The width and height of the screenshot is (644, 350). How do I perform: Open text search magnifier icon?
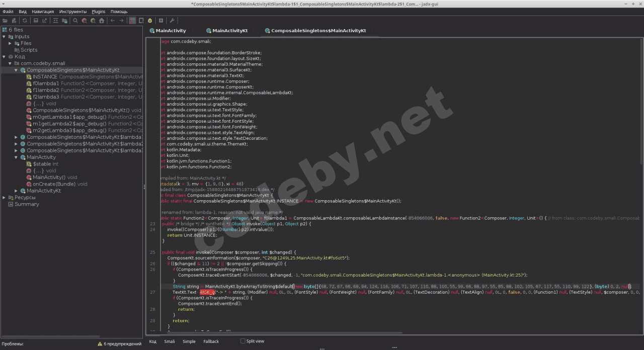tap(75, 21)
